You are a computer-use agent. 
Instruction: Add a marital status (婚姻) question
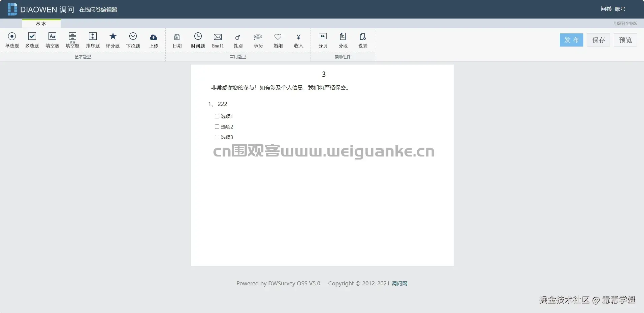(x=278, y=40)
